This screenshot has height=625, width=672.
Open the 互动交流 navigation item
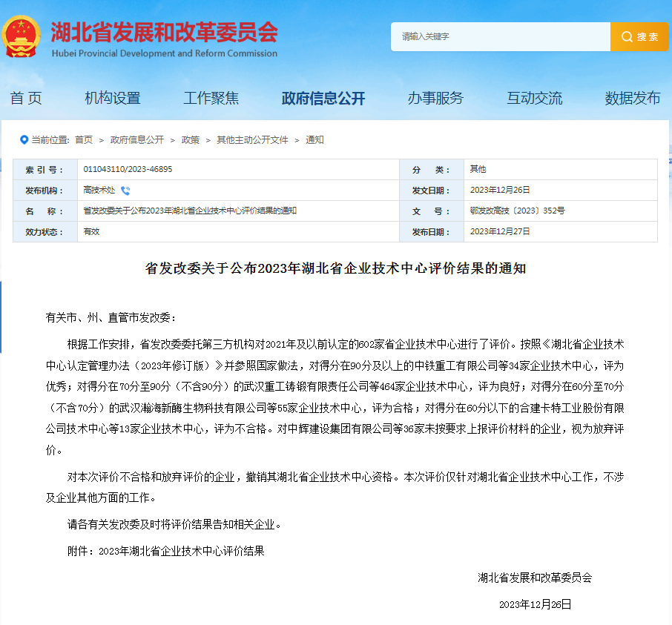tap(534, 98)
